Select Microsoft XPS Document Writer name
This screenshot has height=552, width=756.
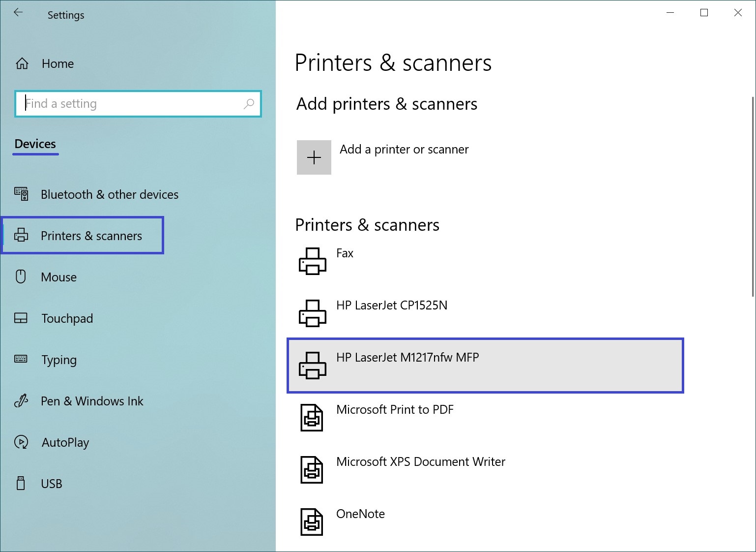(x=421, y=461)
